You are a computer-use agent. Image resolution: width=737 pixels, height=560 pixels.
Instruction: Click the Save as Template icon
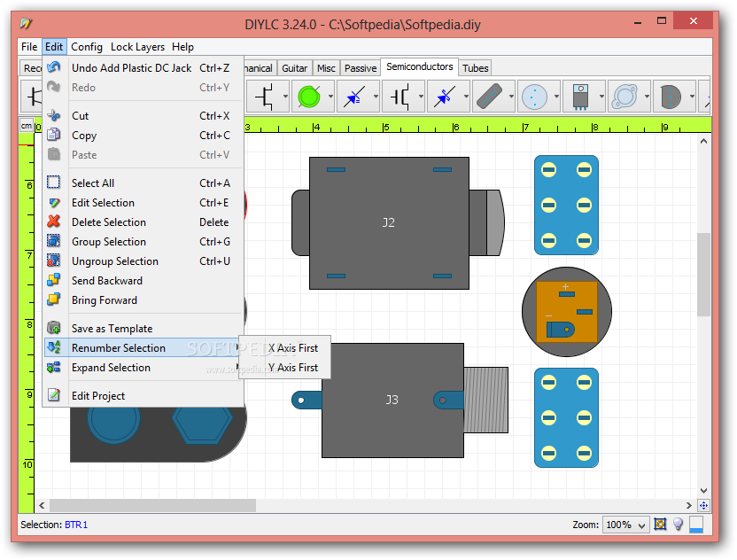[54, 328]
